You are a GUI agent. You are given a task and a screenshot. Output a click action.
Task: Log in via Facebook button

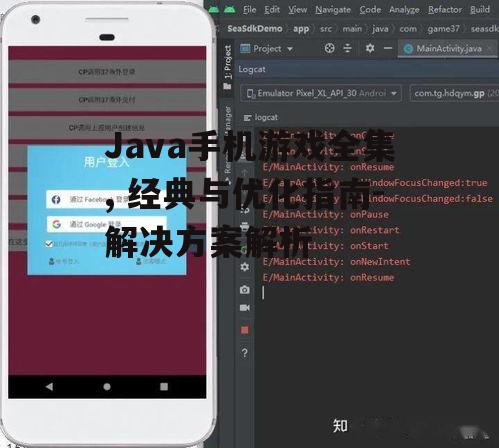pyautogui.click(x=107, y=199)
